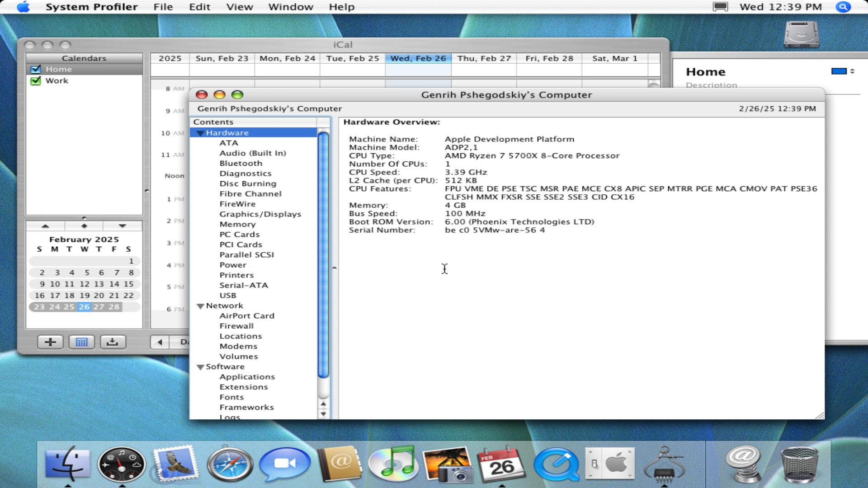Open iTunes music icon in dock
Image resolution: width=868 pixels, height=488 pixels.
[392, 465]
